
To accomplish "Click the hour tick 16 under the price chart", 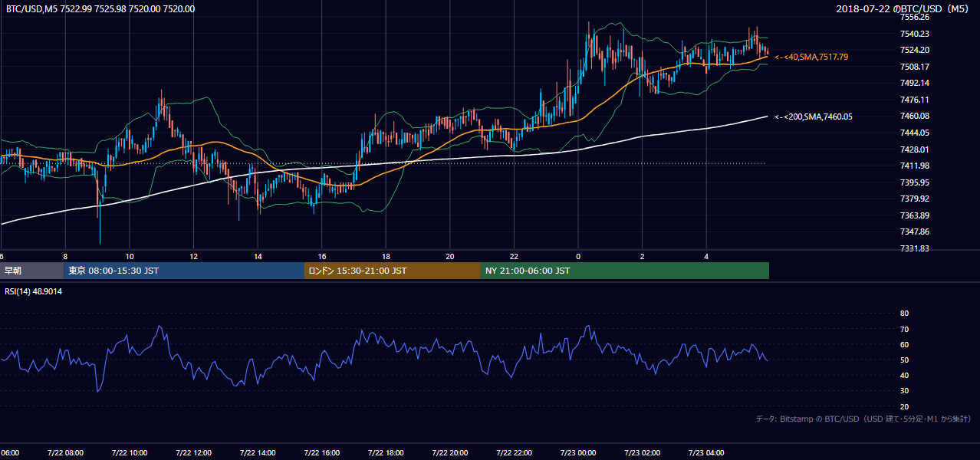I will click(322, 257).
